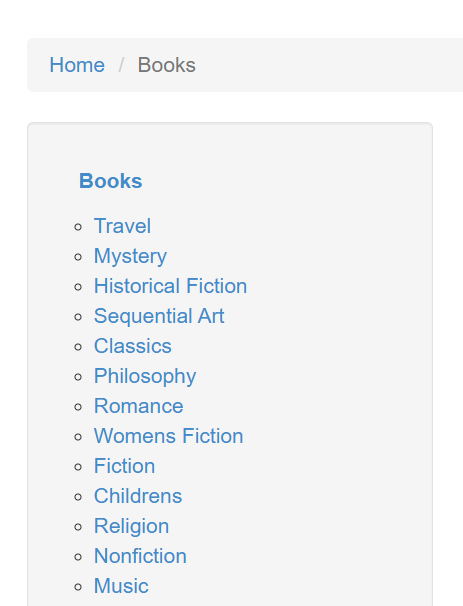Choose the Fiction category
This screenshot has height=606, width=463.
pyautogui.click(x=124, y=466)
